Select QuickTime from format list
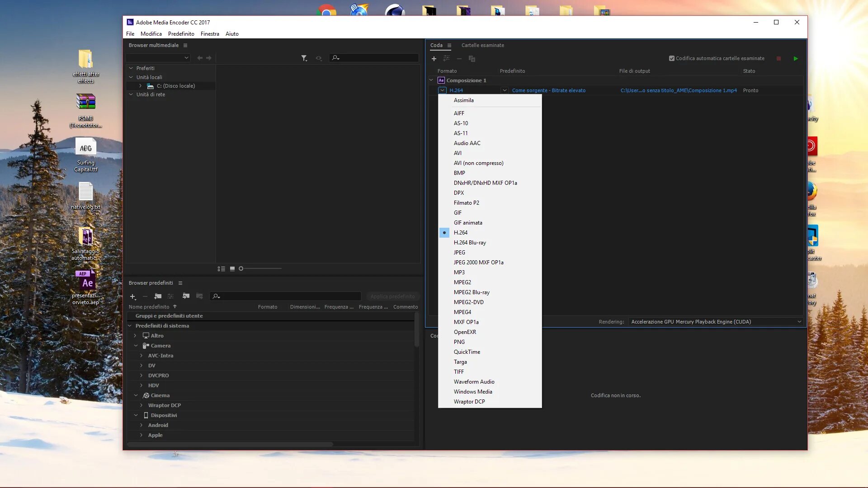Image resolution: width=868 pixels, height=488 pixels. pyautogui.click(x=490, y=352)
